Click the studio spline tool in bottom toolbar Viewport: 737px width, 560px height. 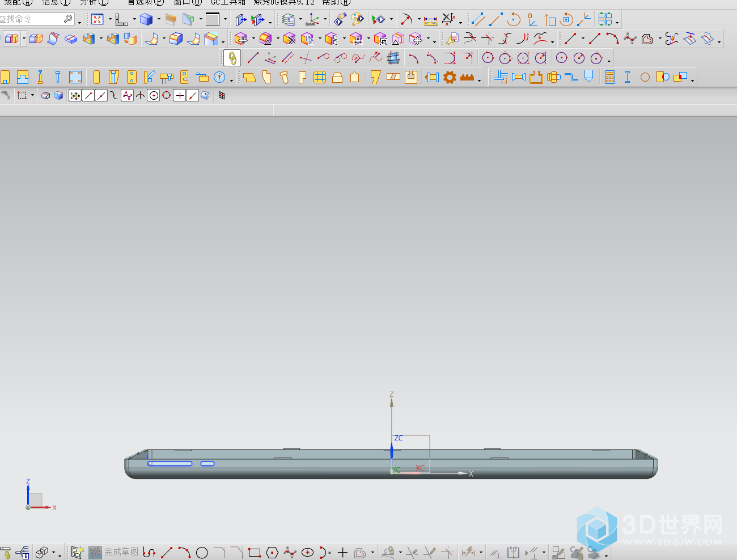point(290,553)
